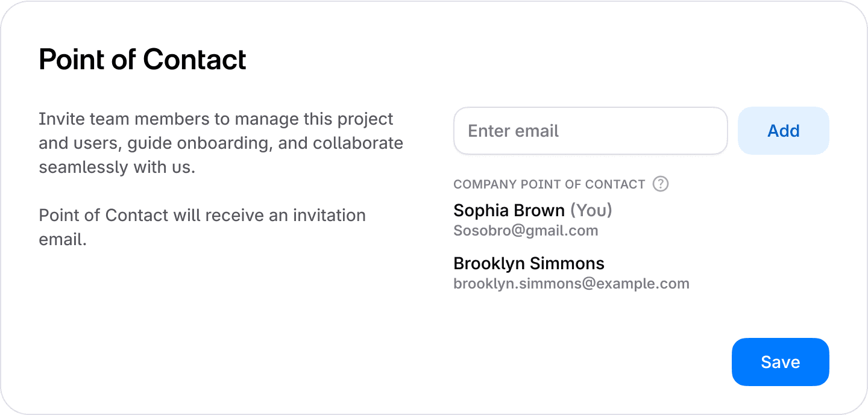The width and height of the screenshot is (868, 415).
Task: Select the Brooklyn Simmons contact name
Action: (x=529, y=263)
